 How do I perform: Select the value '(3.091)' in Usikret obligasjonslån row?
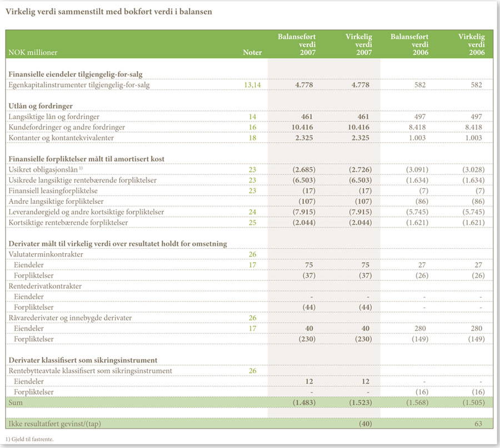417,170
